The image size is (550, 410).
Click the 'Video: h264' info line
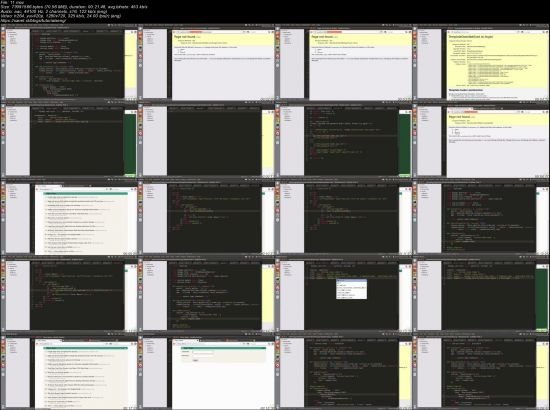(61, 16)
